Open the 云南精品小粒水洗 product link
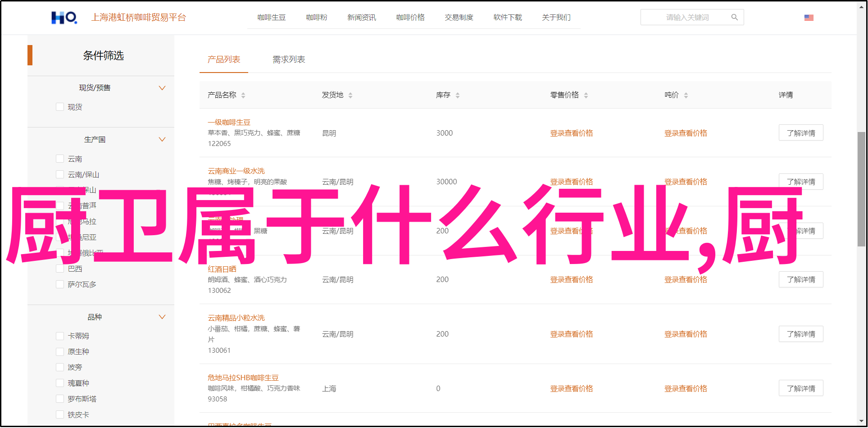The width and height of the screenshot is (868, 428). [236, 318]
